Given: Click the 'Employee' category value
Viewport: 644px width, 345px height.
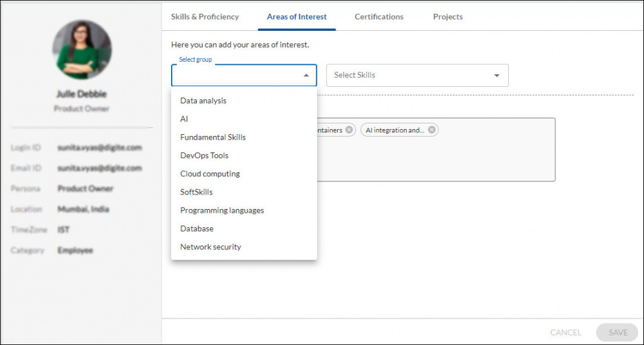Looking at the screenshot, I should 75,250.
